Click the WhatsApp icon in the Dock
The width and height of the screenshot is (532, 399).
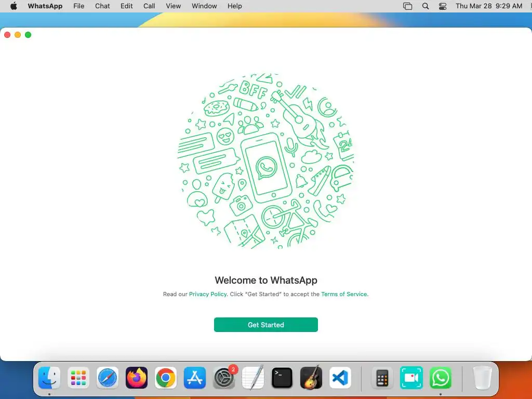point(441,378)
